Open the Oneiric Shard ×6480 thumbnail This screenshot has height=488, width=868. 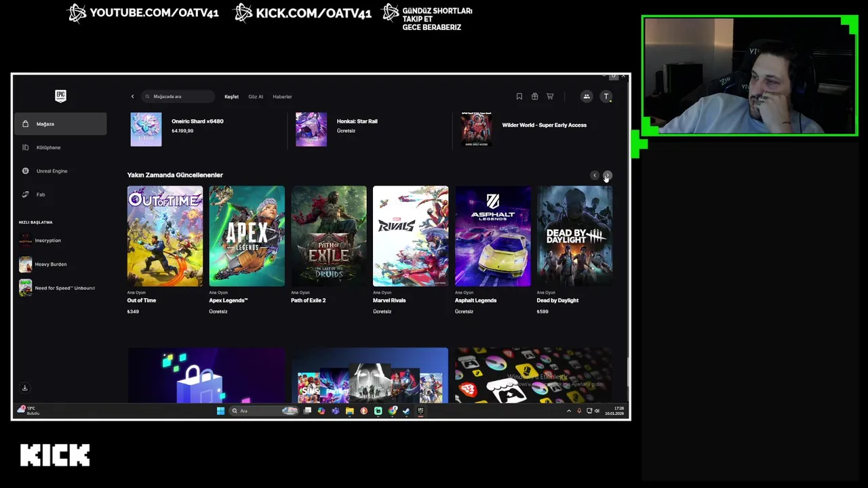pyautogui.click(x=146, y=129)
